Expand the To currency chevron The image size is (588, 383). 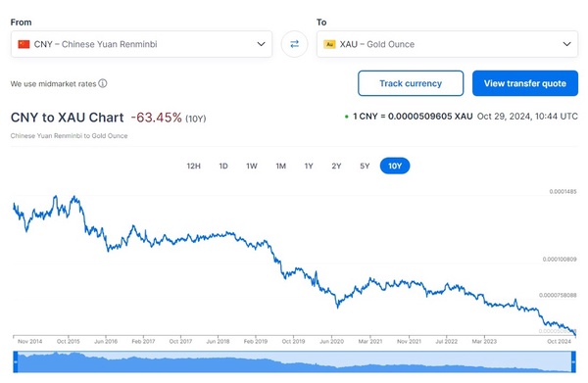tap(567, 44)
